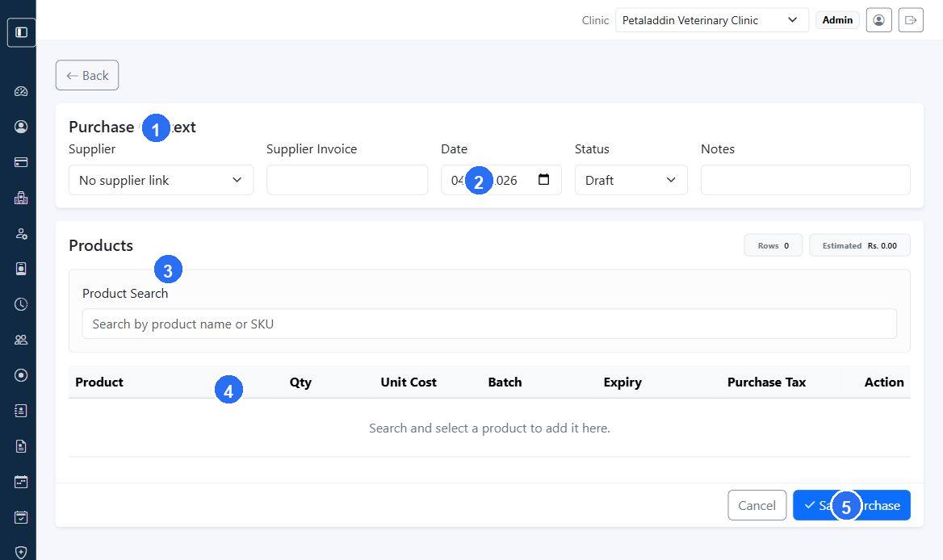Click the Products section heading
Viewport: 943px width, 560px height.
point(101,245)
